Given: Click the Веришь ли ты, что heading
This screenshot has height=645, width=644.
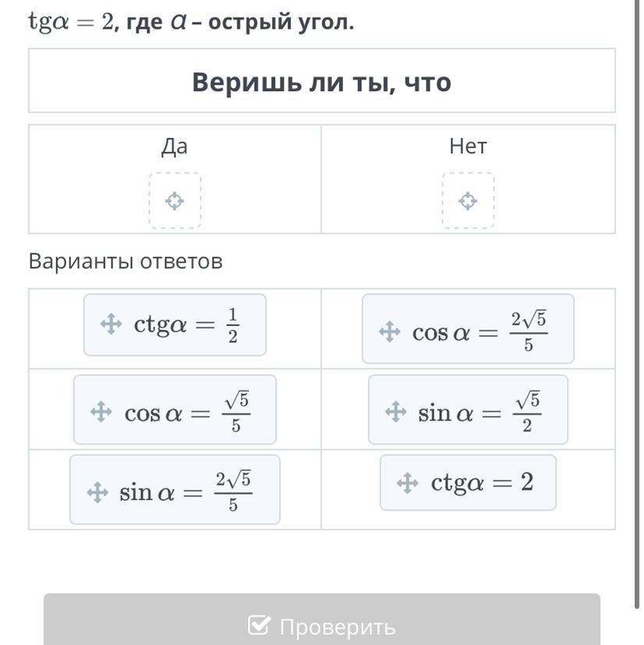Looking at the screenshot, I should coord(321,82).
